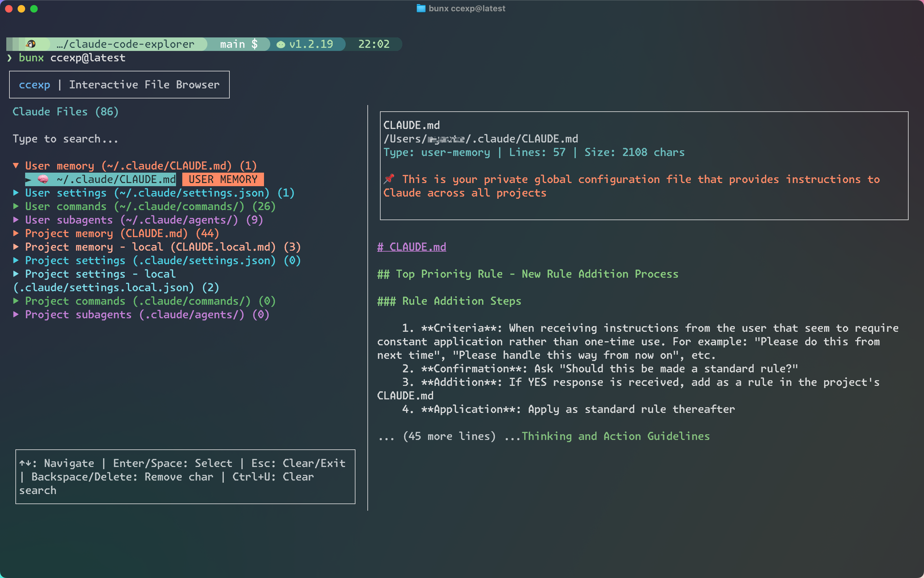Click the USER MEMORY badge
The image size is (924, 578).
[223, 179]
